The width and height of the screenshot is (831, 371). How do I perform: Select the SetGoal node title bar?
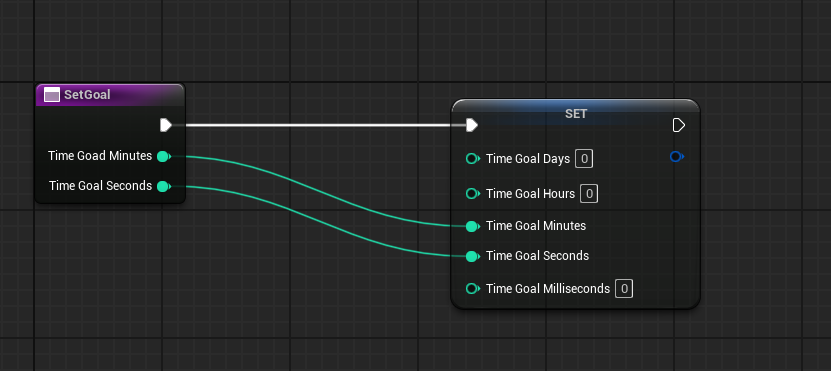pyautogui.click(x=110, y=95)
